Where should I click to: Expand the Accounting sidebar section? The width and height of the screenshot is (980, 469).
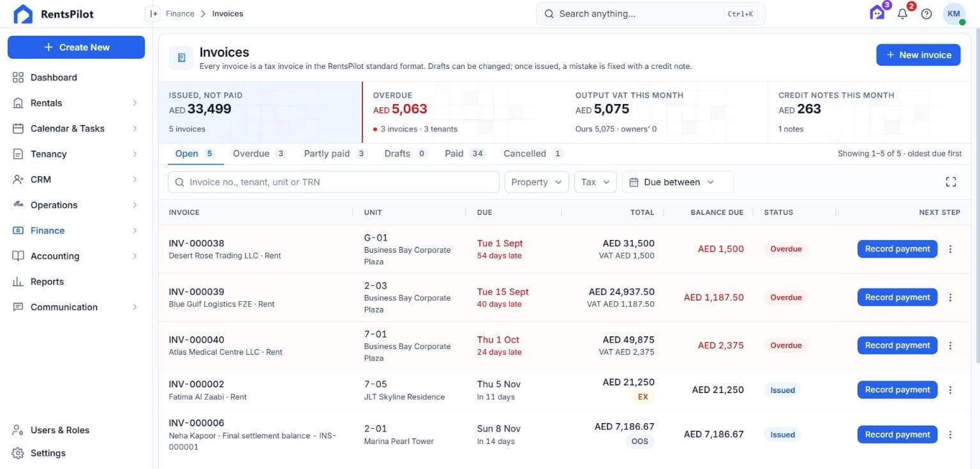coord(76,256)
